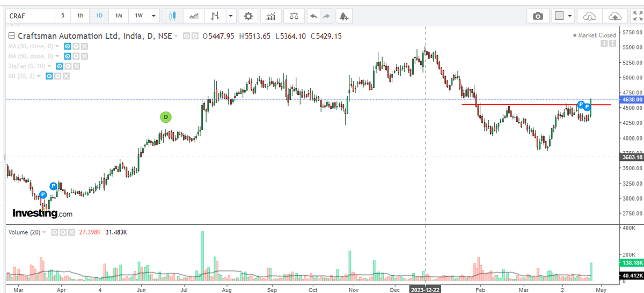This screenshot has width=644, height=293.
Task: Toggle visibility of MA (50, close, 0)
Action: 68,56
